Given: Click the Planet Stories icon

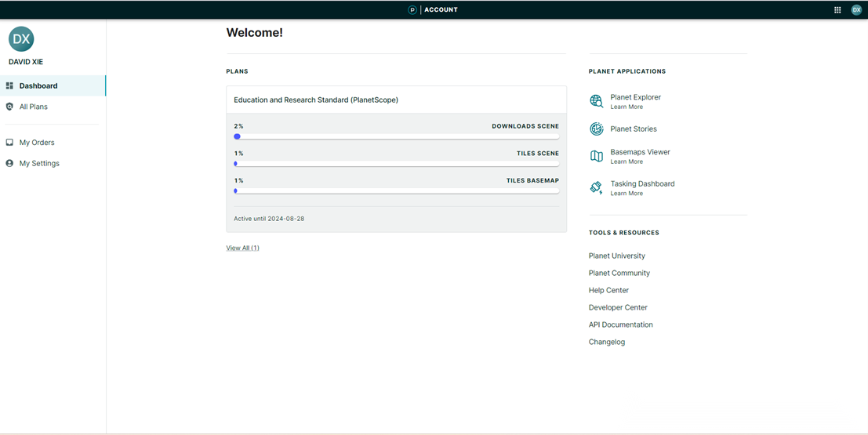Looking at the screenshot, I should pos(596,129).
